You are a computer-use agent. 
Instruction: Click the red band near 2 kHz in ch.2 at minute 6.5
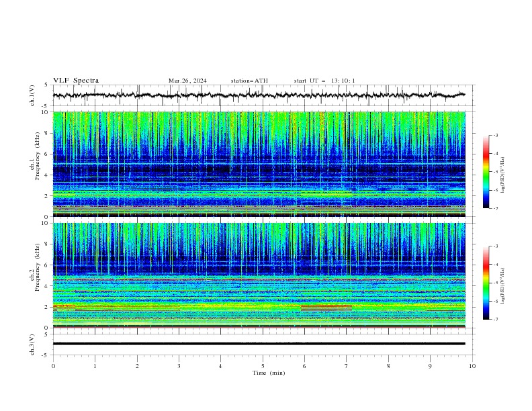click(x=326, y=307)
